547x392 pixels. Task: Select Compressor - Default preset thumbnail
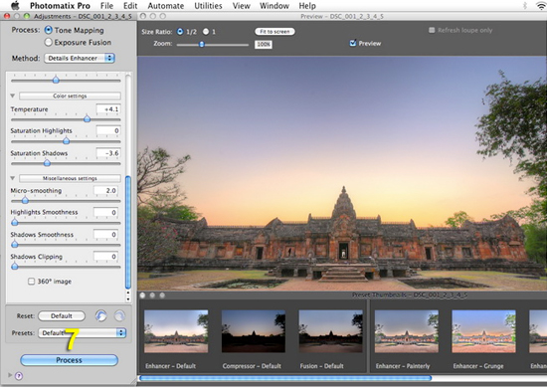coord(254,331)
